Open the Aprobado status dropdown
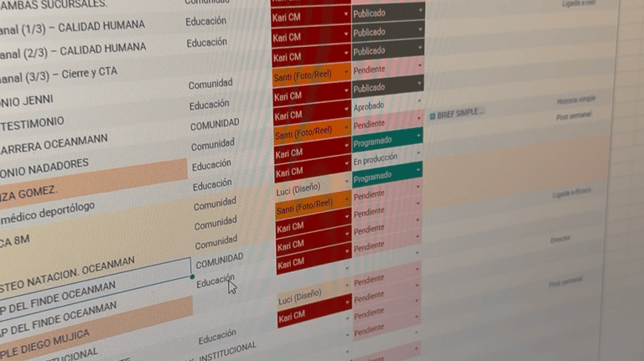 point(387,106)
